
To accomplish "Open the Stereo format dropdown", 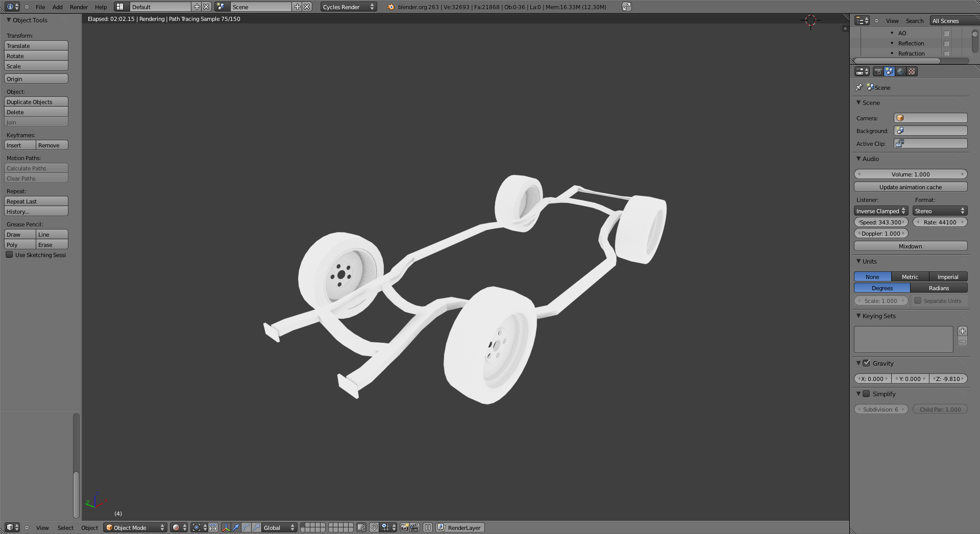I will 940,211.
